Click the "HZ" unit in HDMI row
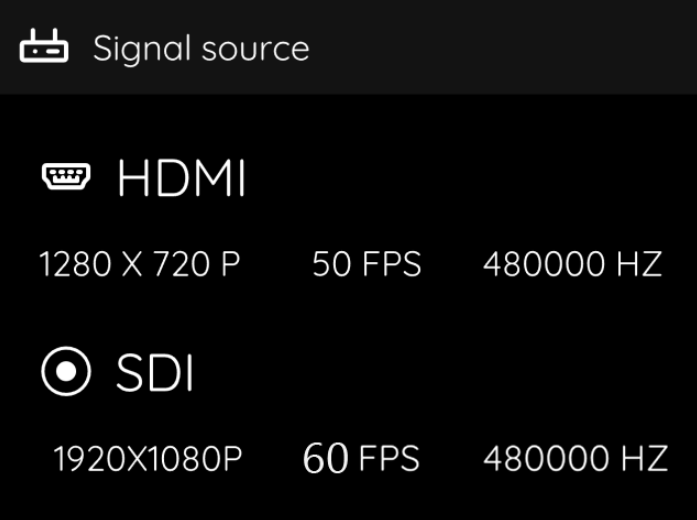Viewport: 697px width, 520px height. tap(640, 265)
